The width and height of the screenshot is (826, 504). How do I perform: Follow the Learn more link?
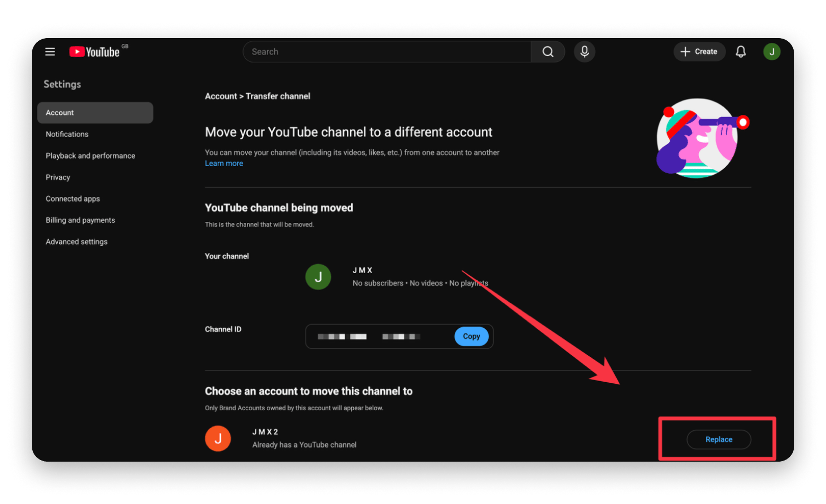pos(224,164)
